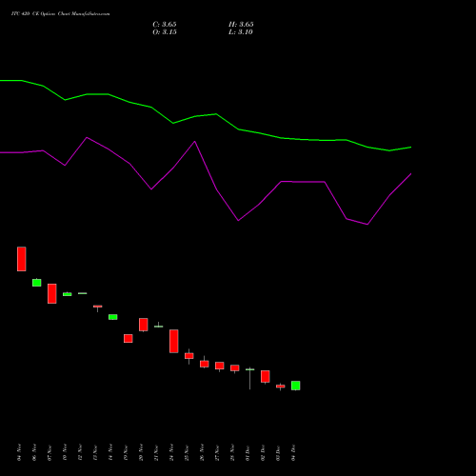Click the green indicator line
Screen dimensions: 476x476
tap(206, 115)
